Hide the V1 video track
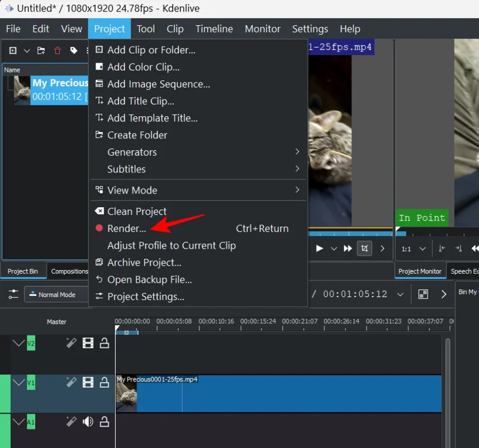This screenshot has width=479, height=448. tap(88, 382)
